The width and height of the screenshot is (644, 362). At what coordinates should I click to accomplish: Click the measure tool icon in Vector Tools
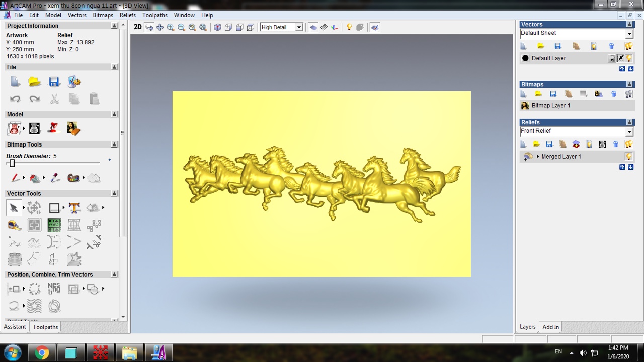[x=14, y=226]
